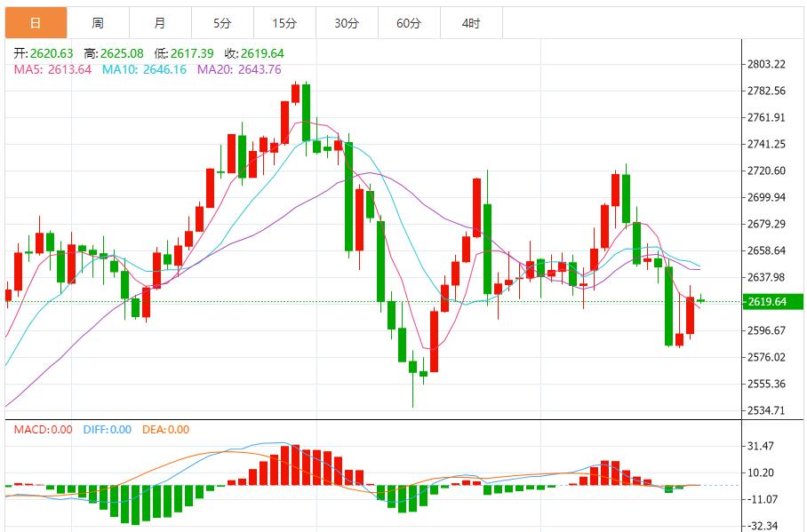
Task: Select the monthly 月 timeframe tab
Action: click(x=160, y=23)
